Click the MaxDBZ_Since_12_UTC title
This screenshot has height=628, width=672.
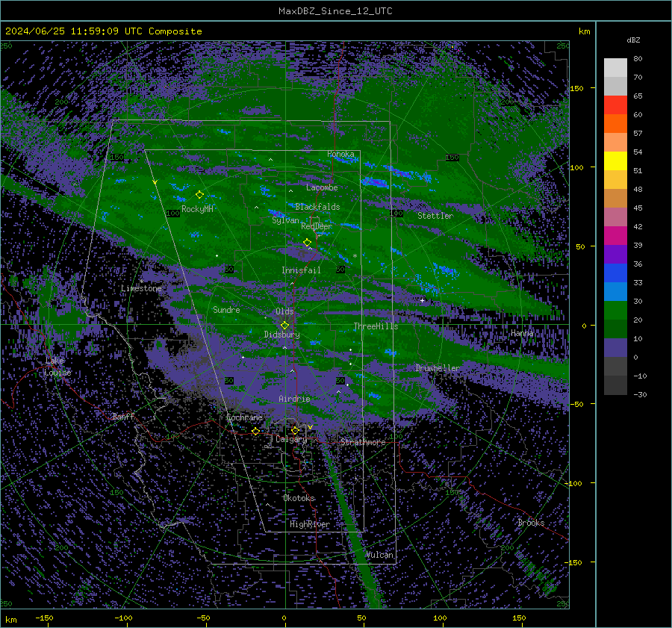coord(335,11)
